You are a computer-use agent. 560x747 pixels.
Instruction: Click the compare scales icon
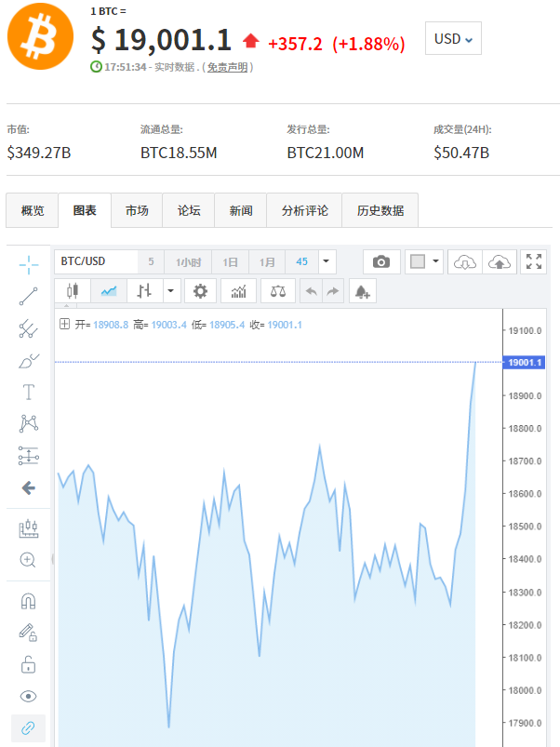[278, 290]
